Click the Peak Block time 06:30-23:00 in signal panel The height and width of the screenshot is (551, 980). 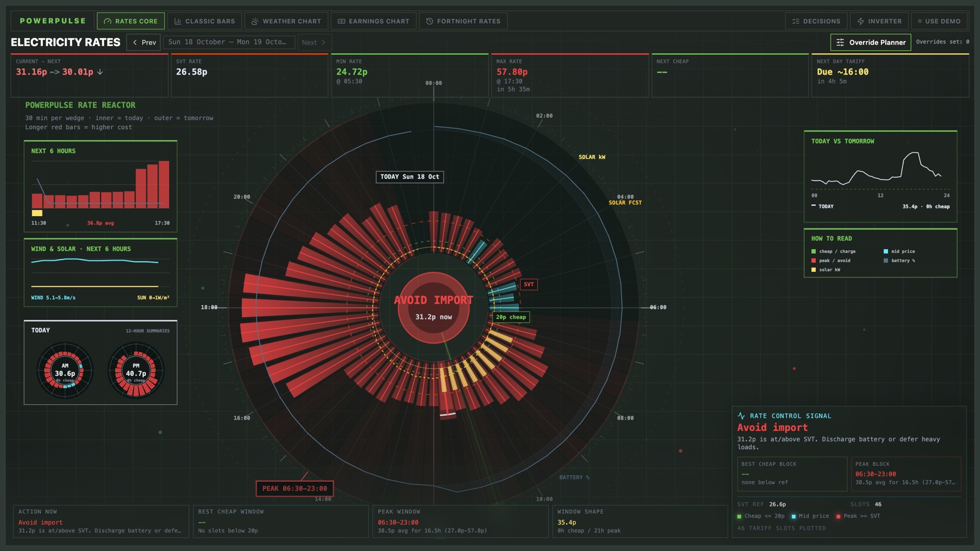click(x=876, y=474)
